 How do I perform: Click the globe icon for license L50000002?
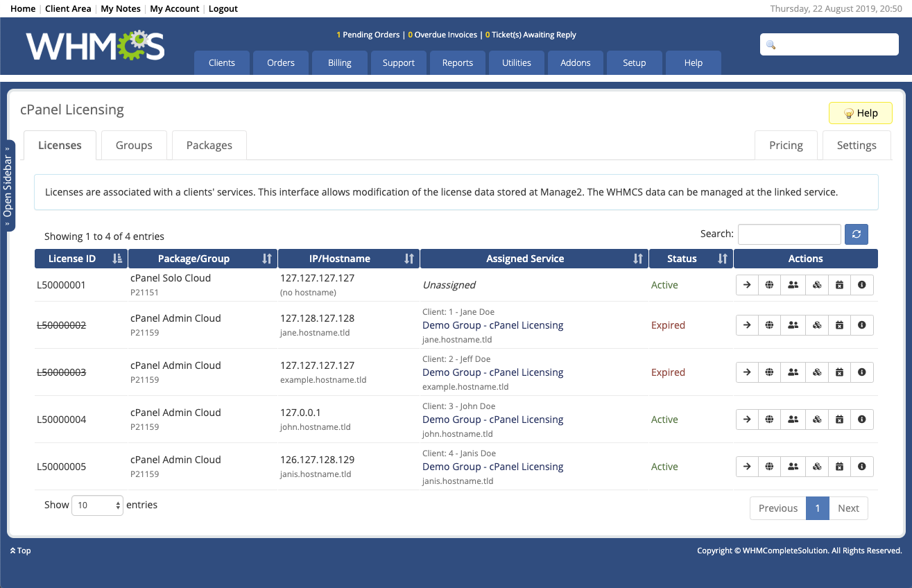[769, 325]
